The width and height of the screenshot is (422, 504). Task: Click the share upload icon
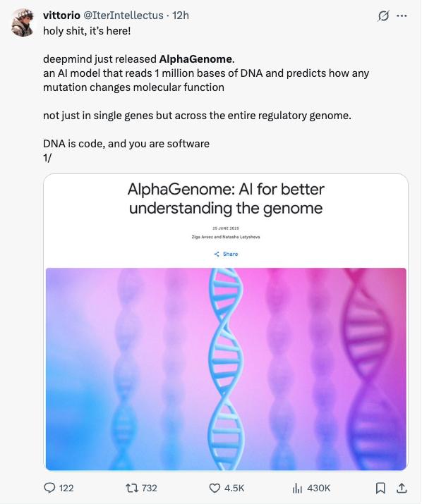pyautogui.click(x=402, y=488)
